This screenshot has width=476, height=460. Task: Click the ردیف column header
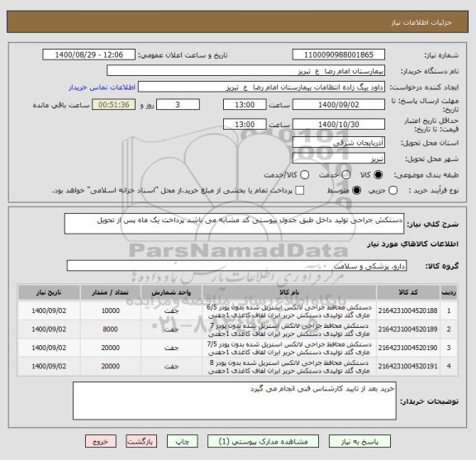(449, 292)
